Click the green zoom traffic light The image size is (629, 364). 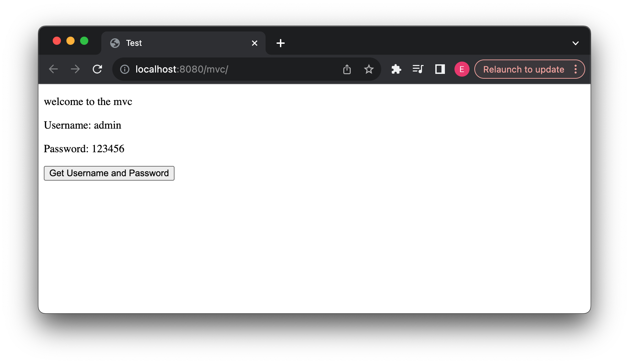click(x=84, y=41)
